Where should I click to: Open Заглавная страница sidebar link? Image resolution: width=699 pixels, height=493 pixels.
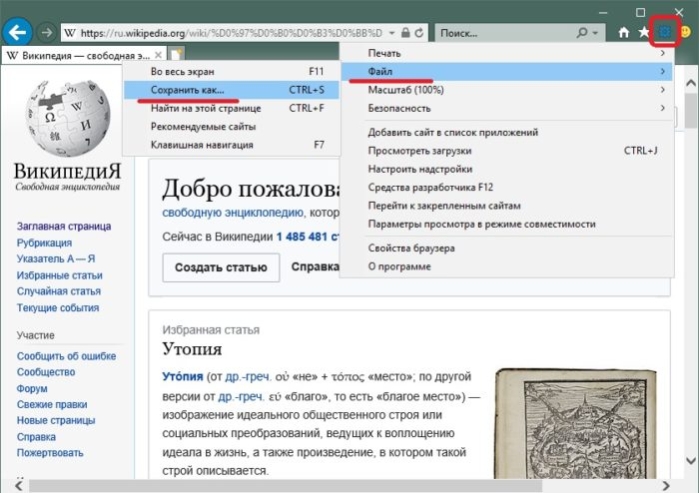pyautogui.click(x=64, y=226)
